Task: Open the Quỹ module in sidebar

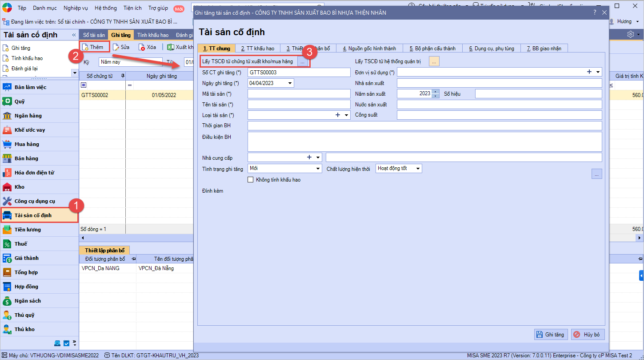Action: point(20,101)
